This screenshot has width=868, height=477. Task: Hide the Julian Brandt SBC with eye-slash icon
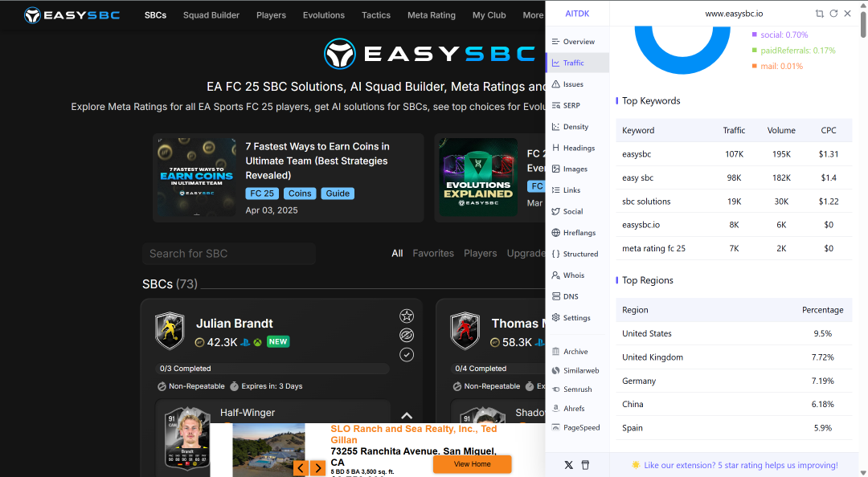tap(407, 336)
